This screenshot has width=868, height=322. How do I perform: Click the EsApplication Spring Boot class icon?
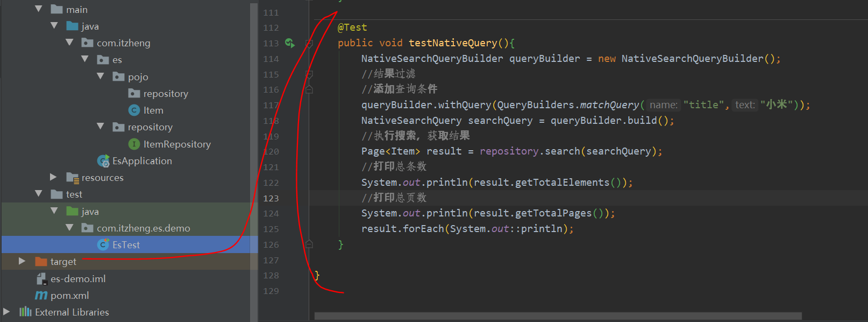[103, 160]
